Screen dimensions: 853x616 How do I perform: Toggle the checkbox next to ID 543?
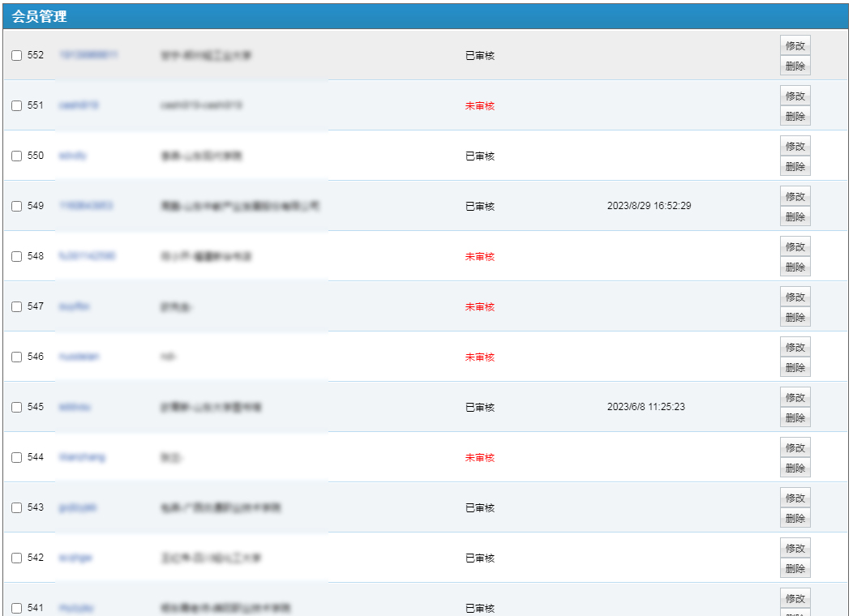pyautogui.click(x=16, y=508)
